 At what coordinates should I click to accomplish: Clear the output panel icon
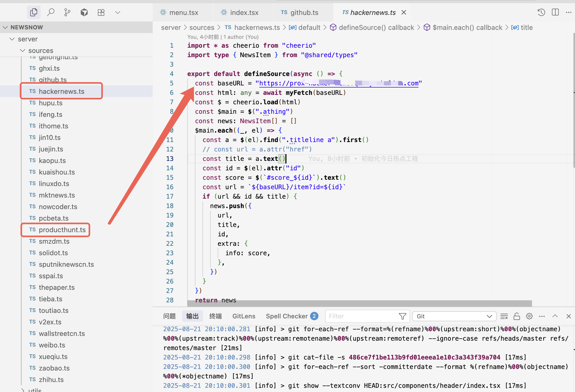pyautogui.click(x=504, y=316)
